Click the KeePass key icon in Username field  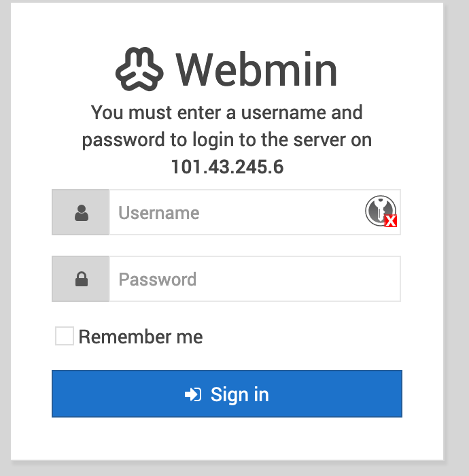click(x=379, y=209)
